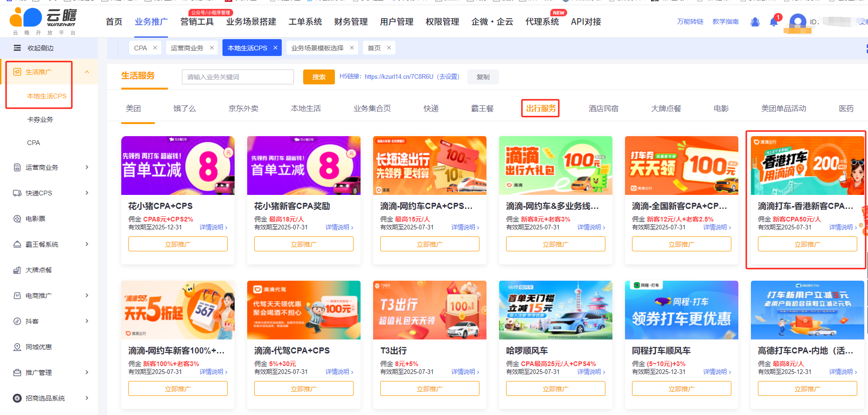Screen dimensions: 868x415
Task: Open the H5 link kzurl14.cn URL
Action: [399, 76]
